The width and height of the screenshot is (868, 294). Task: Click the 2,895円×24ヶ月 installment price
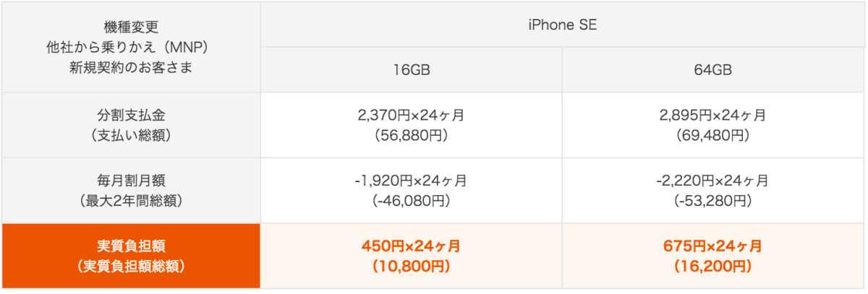pos(712,115)
